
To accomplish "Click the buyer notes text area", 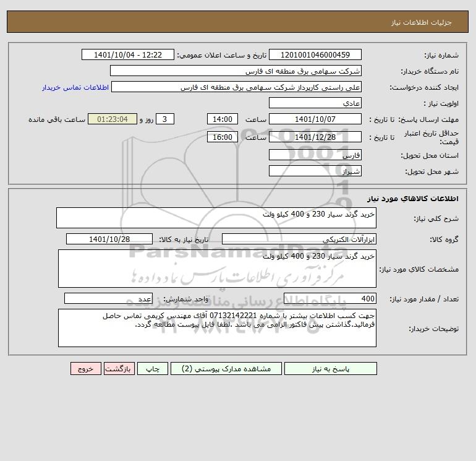I will coord(217,328).
